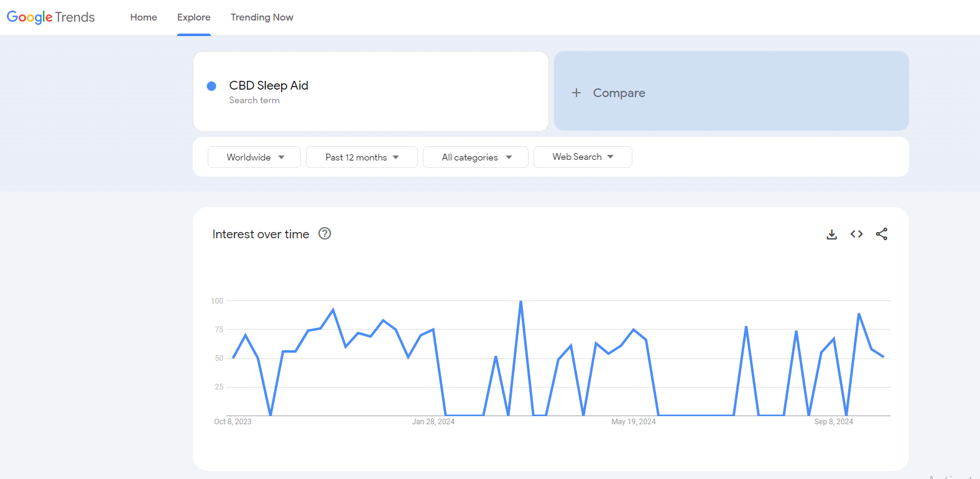Click the 'Search term' label text
Image resolution: width=980 pixels, height=479 pixels.
[254, 100]
